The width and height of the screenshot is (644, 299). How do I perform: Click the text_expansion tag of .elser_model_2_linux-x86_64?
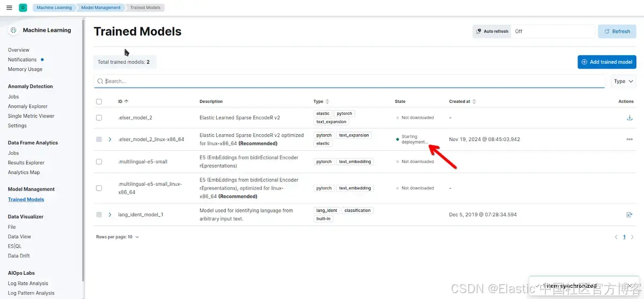click(354, 135)
